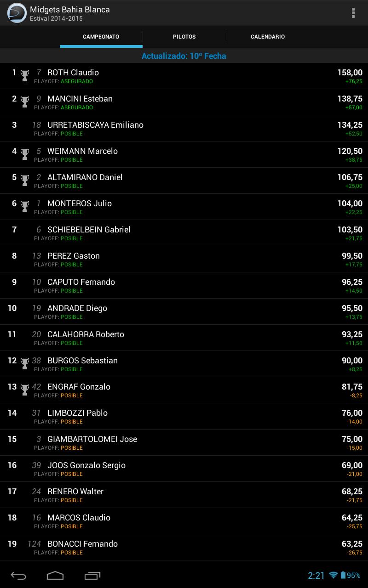368x588 pixels.
Task: Open the three-dot overflow menu
Action: coord(353,13)
